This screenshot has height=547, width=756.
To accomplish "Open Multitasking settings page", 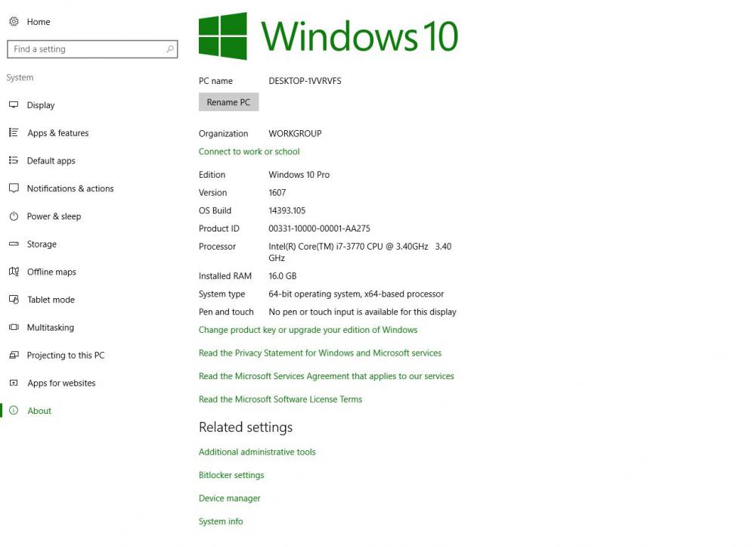I will click(50, 328).
